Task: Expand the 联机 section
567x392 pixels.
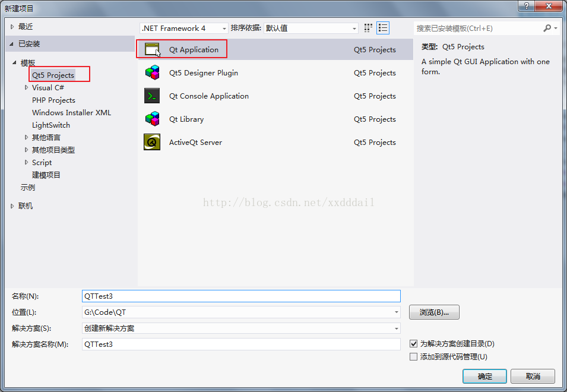Action: (12, 206)
